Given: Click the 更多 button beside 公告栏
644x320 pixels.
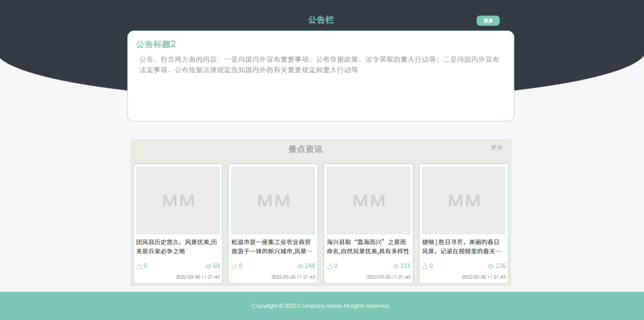Looking at the screenshot, I should pyautogui.click(x=488, y=21).
